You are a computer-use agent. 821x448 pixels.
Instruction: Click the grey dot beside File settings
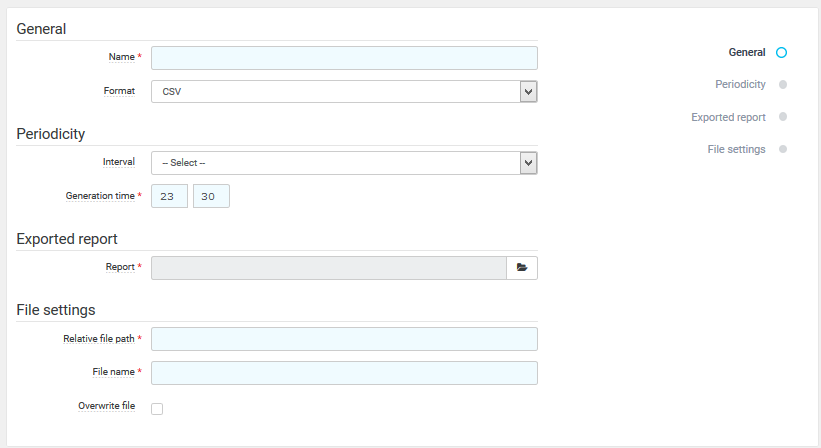[x=783, y=149]
